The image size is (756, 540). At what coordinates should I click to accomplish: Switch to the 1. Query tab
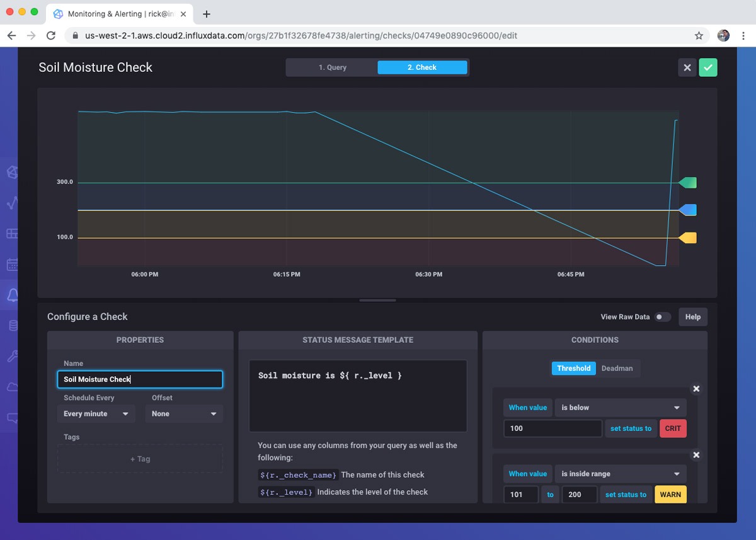(332, 67)
